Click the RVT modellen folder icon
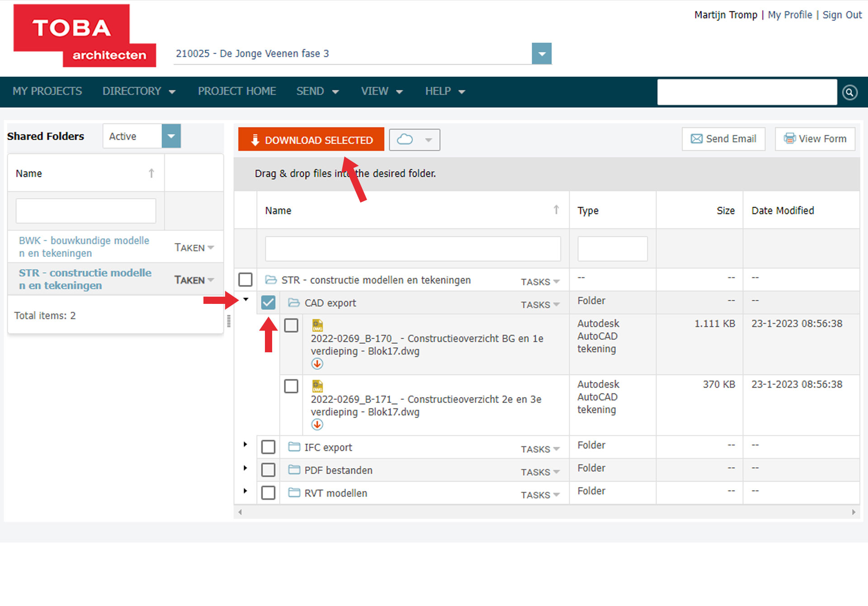 point(294,492)
